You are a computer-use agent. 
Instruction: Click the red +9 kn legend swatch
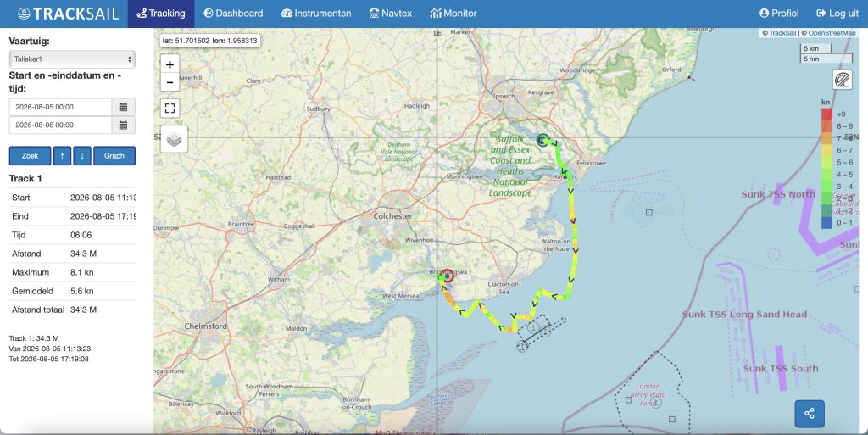[x=826, y=114]
